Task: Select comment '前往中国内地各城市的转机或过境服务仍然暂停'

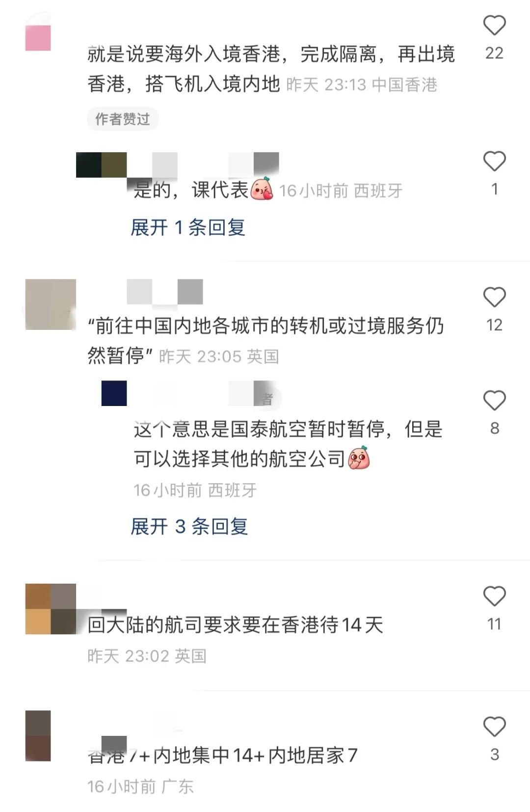Action: (x=265, y=341)
